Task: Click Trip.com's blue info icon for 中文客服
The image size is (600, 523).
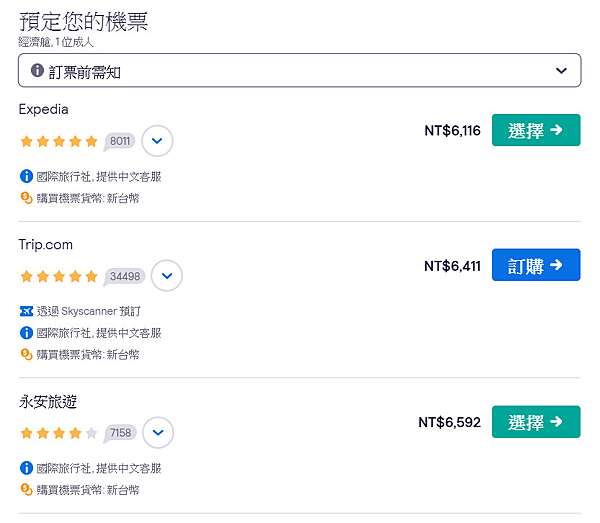Action: pyautogui.click(x=26, y=333)
